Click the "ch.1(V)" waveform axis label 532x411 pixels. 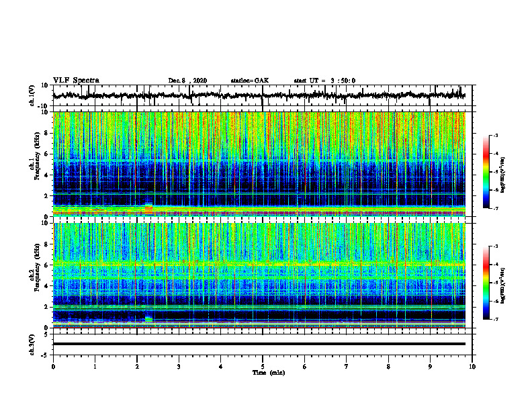(32, 95)
